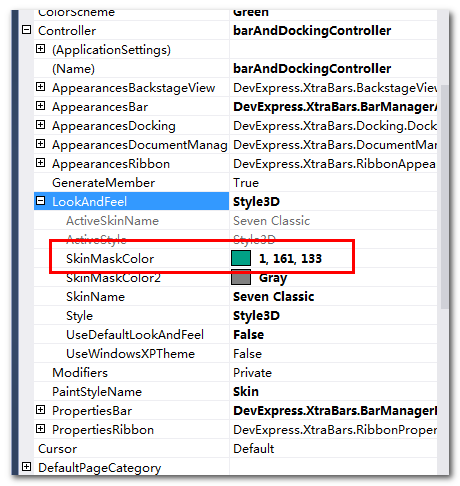
Task: Expand the AppearancesRibbon property
Action: [40, 163]
